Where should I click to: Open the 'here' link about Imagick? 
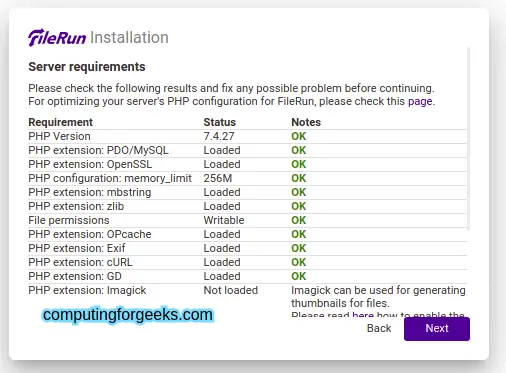point(363,314)
